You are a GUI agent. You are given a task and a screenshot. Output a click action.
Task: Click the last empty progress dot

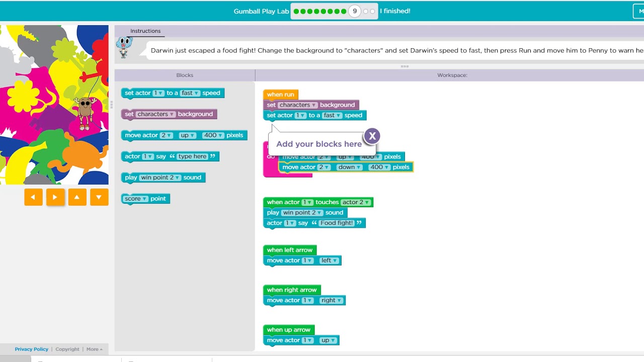pos(372,11)
